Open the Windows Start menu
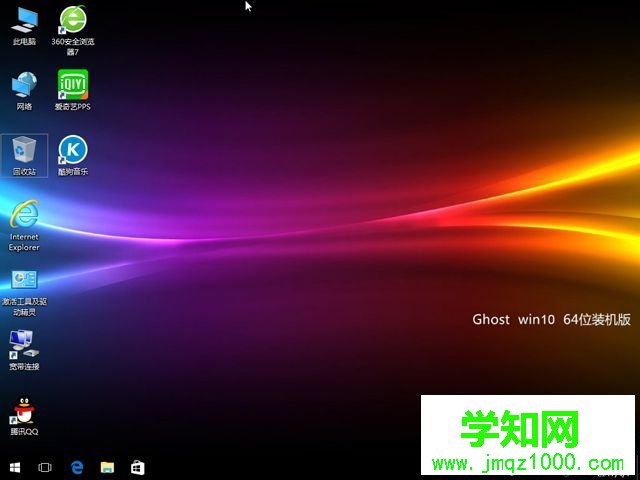 pyautogui.click(x=15, y=467)
